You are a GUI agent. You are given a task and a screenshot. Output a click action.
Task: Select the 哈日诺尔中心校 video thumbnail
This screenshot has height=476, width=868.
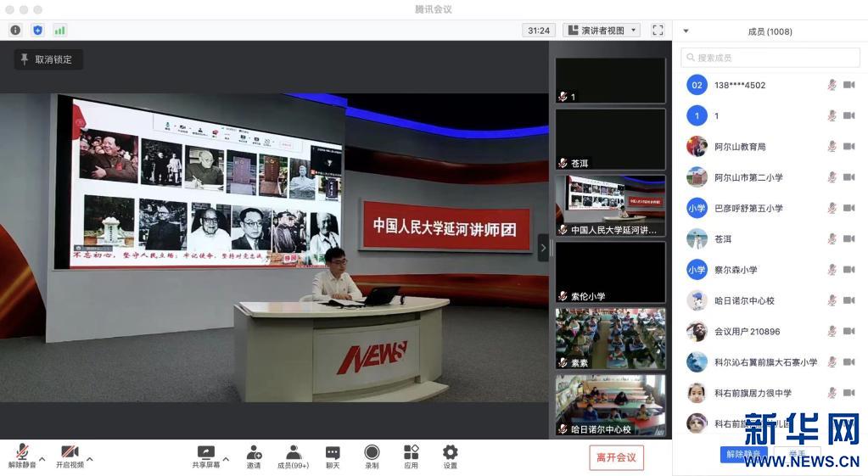(x=610, y=405)
